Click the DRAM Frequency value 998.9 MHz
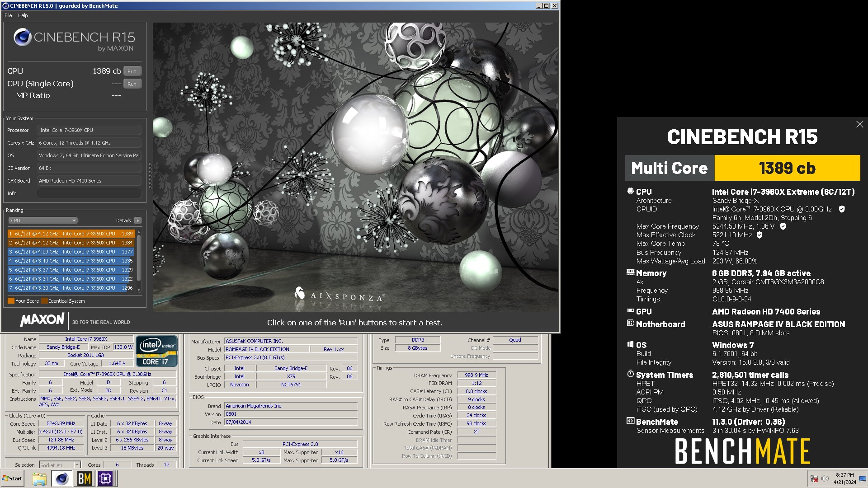Screen dimensions: 868x488 pos(476,375)
